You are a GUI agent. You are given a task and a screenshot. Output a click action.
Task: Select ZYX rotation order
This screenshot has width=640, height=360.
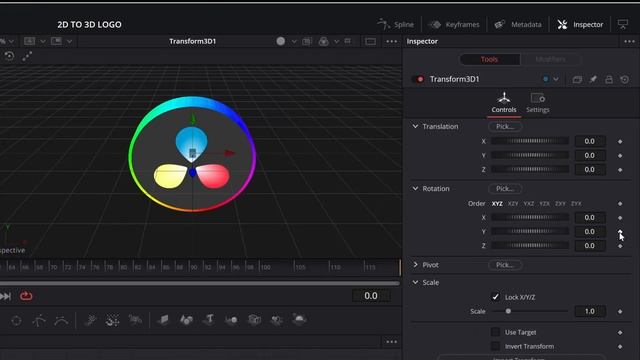click(x=576, y=204)
